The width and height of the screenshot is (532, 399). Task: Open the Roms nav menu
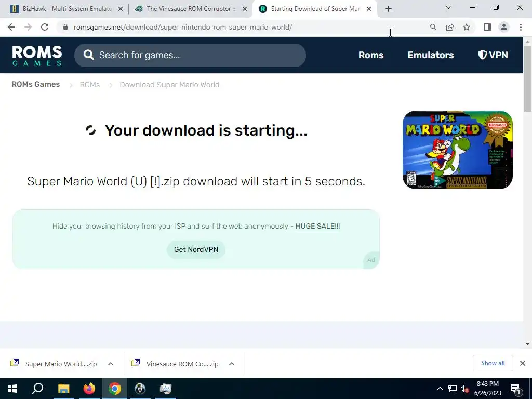pyautogui.click(x=371, y=55)
